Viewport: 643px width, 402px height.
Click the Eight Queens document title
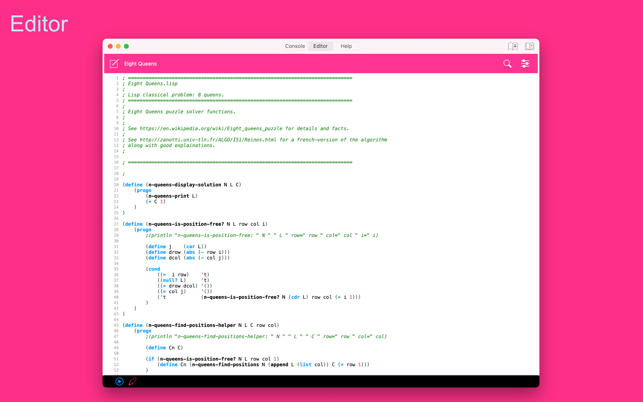(x=140, y=64)
